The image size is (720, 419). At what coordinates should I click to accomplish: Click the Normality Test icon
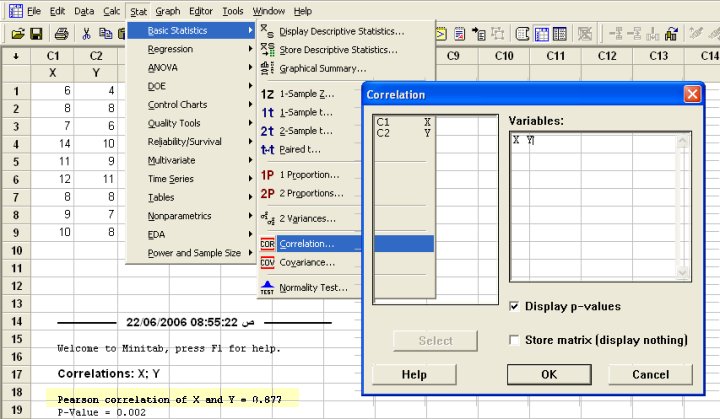[267, 288]
